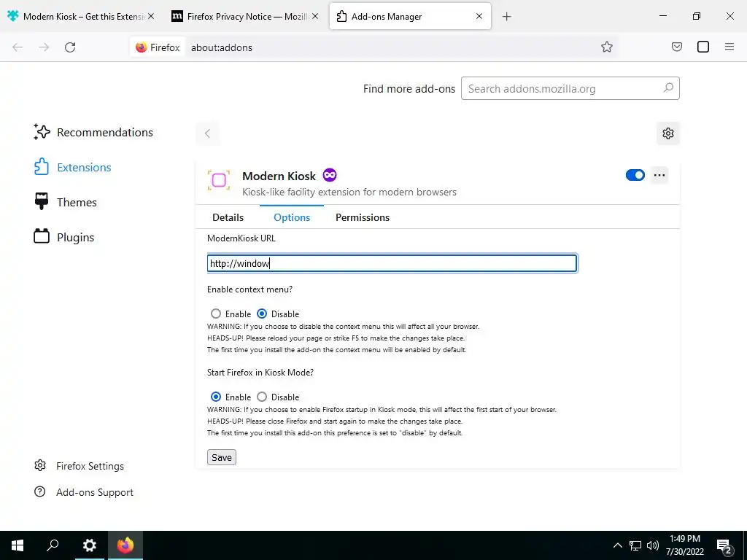Viewport: 747px width, 560px height.
Task: Open the Recommendations section
Action: pos(93,133)
